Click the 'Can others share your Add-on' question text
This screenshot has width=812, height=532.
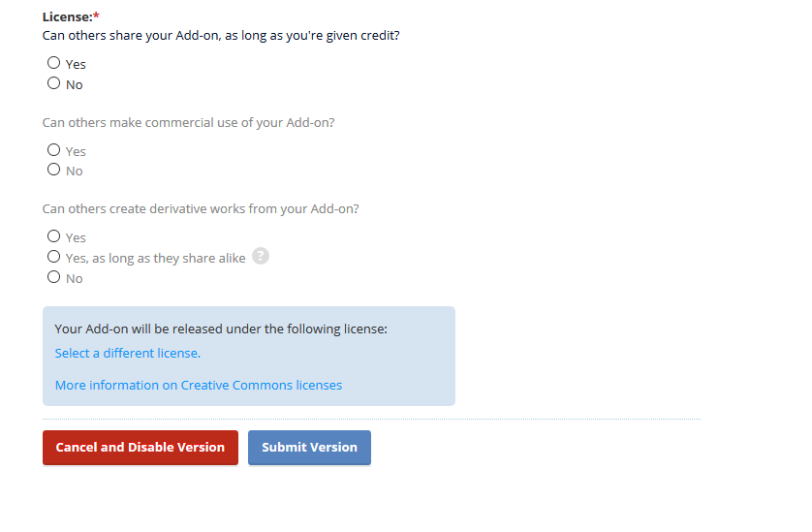click(221, 36)
